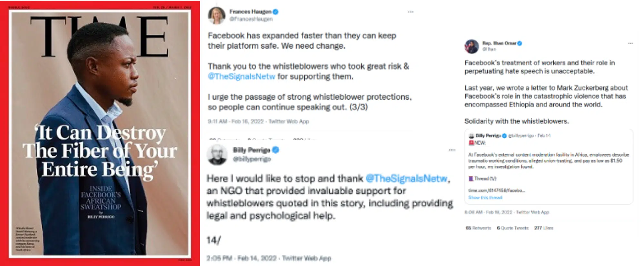Image resolution: width=644 pixels, height=266 pixels.
Task: View the 6 Quote Tweets
Action: [x=512, y=228]
